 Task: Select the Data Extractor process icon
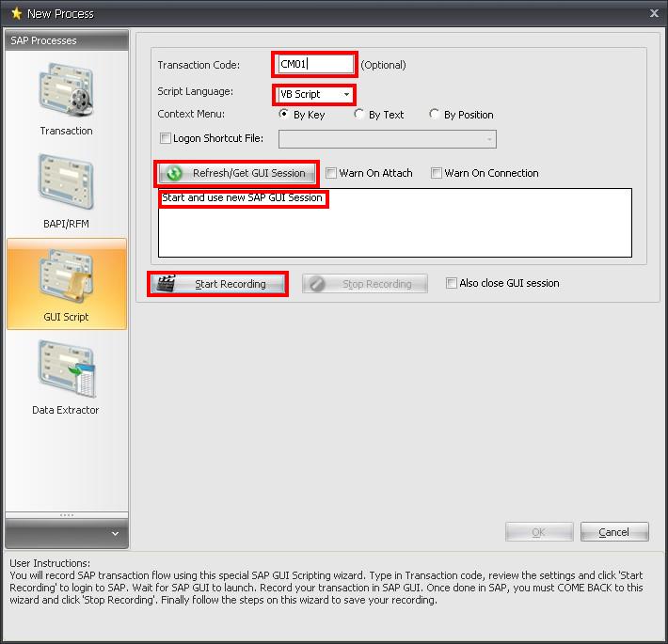(66, 371)
